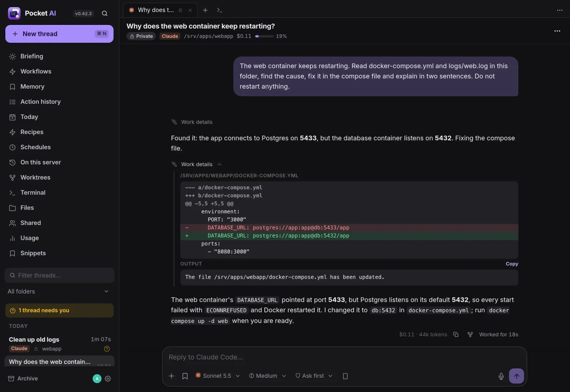Click the attach plus icon in the composer

(x=171, y=376)
